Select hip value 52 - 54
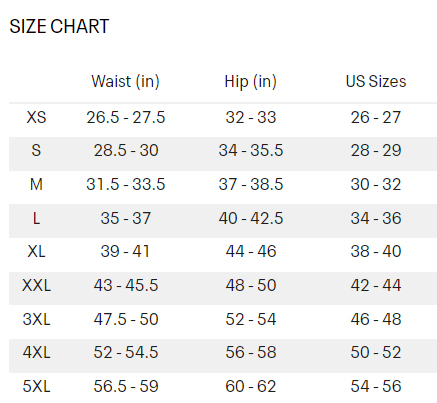This screenshot has width=437, height=403. click(x=251, y=319)
